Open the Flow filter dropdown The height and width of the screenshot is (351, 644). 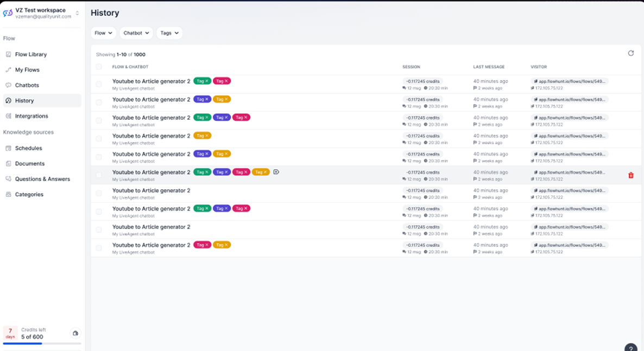(x=103, y=33)
